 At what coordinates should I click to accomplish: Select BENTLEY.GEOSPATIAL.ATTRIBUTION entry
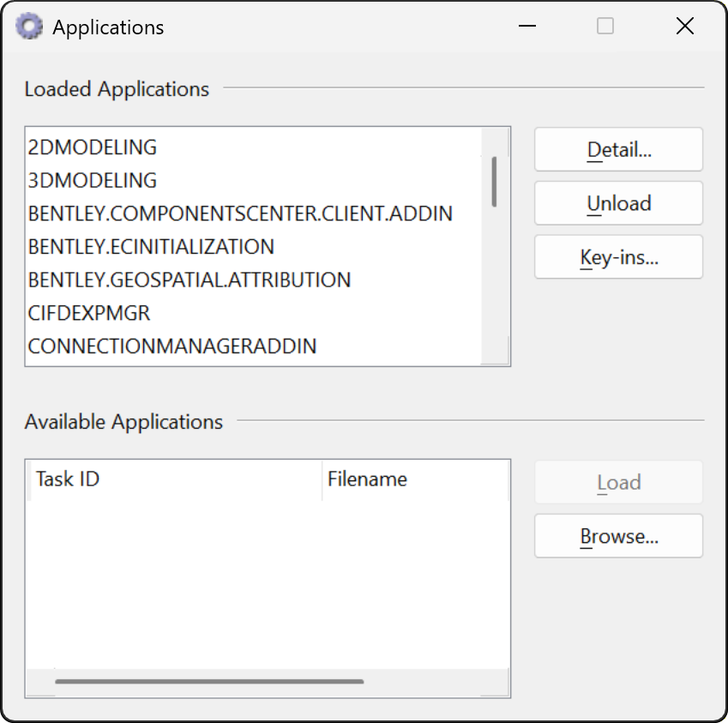point(254,280)
